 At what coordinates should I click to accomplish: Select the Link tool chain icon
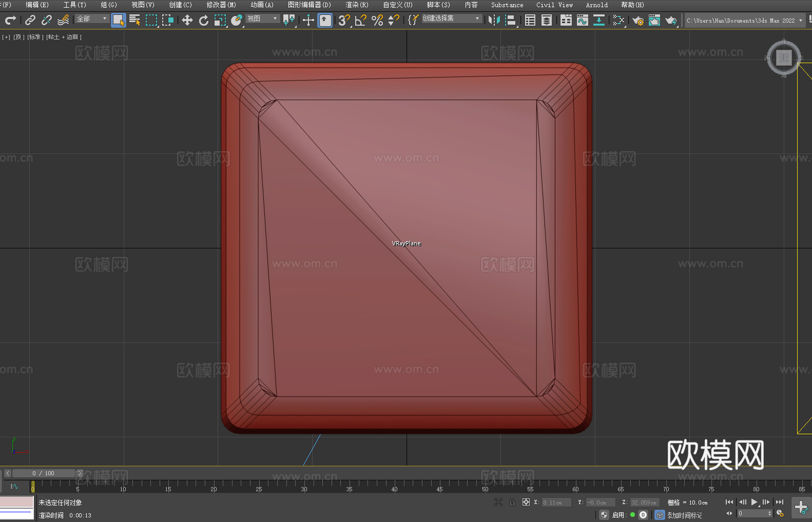[x=30, y=20]
